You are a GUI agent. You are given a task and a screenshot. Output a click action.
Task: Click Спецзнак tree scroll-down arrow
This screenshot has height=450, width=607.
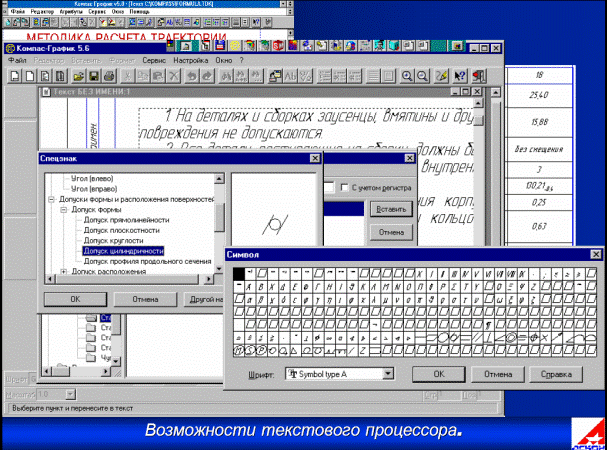219,268
